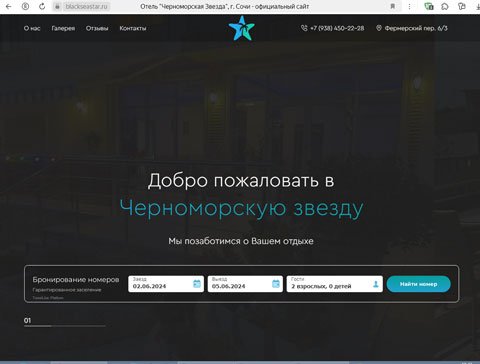
Task: Reload the page with the refresh icon
Action: 42,6
